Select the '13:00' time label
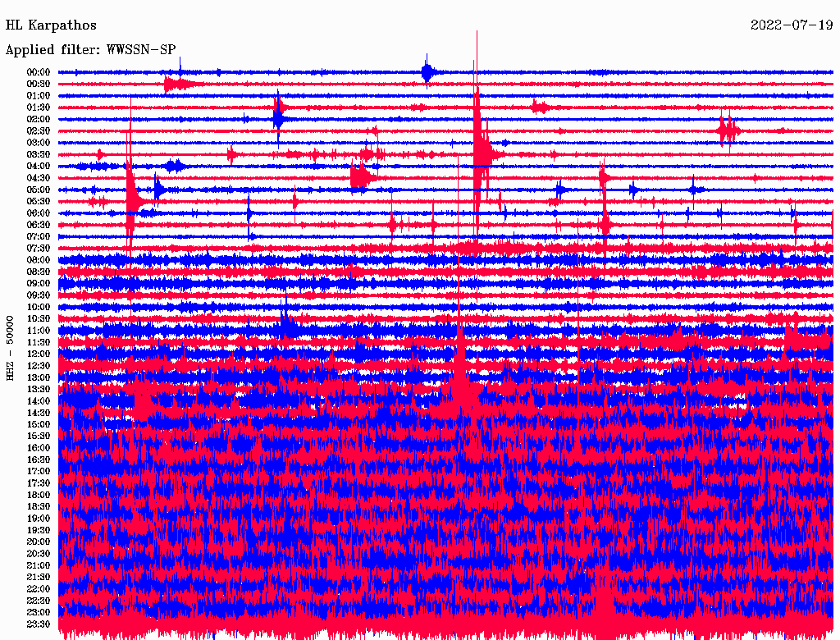840x640 pixels. click(x=39, y=378)
